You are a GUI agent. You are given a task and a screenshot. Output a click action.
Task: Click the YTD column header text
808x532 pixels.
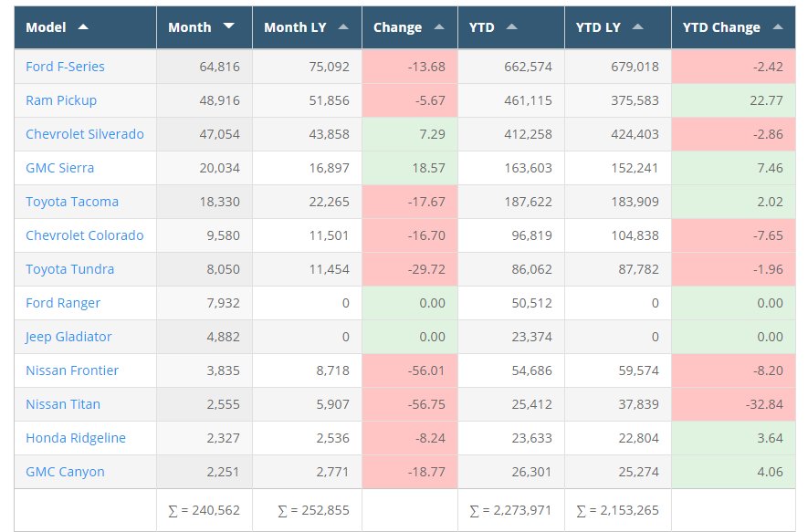pos(482,27)
